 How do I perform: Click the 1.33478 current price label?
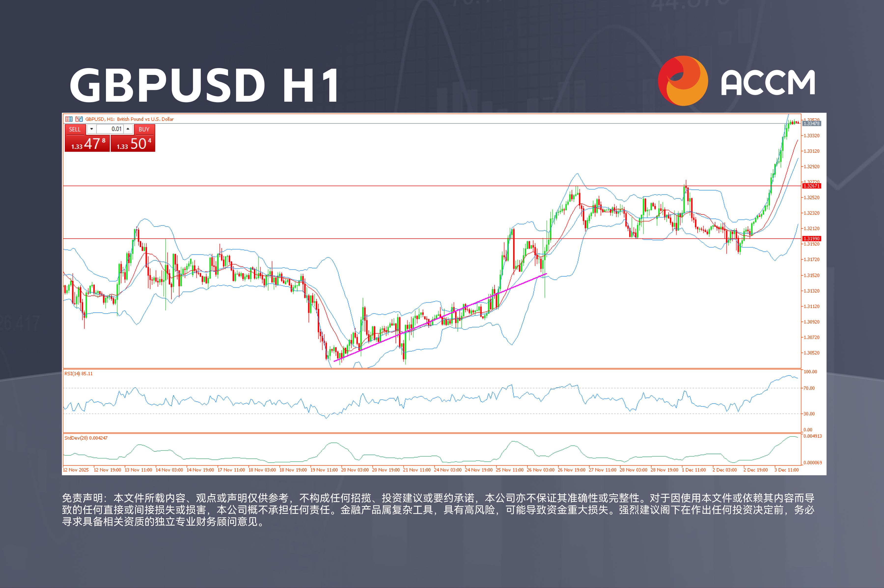[812, 123]
